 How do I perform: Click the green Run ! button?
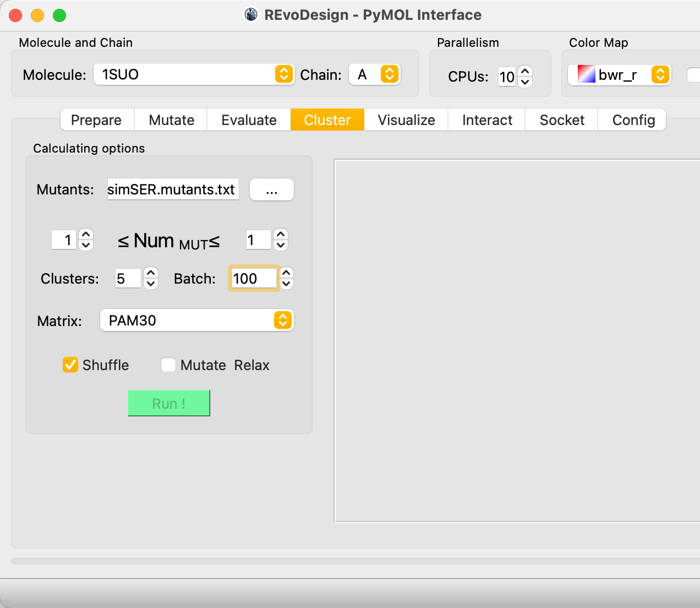(169, 403)
